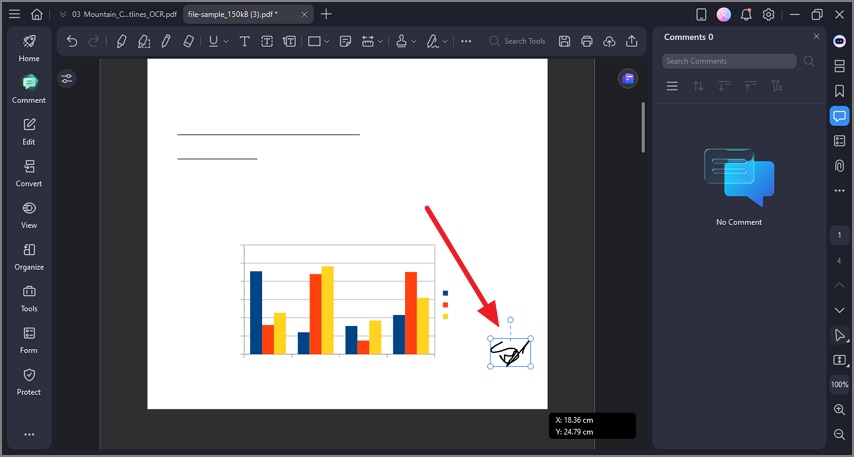Image resolution: width=854 pixels, height=457 pixels.
Task: Select the Signature tool
Action: [433, 41]
